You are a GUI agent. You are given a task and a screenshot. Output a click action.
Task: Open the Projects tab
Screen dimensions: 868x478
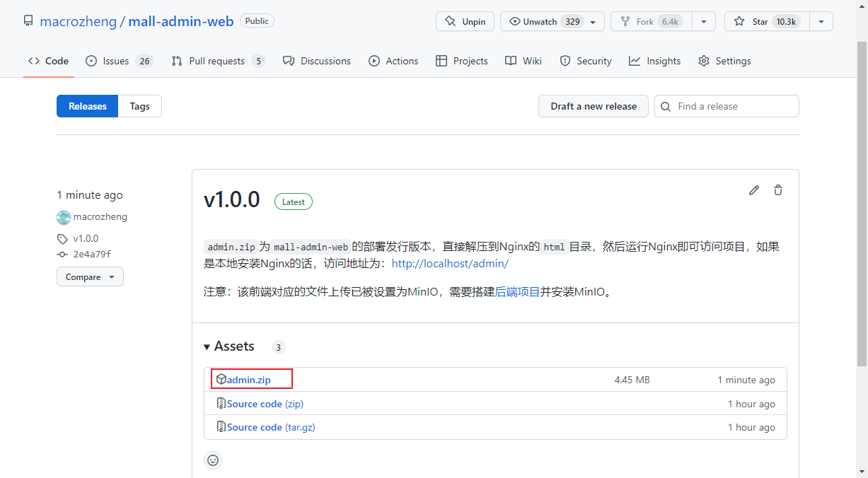point(461,61)
